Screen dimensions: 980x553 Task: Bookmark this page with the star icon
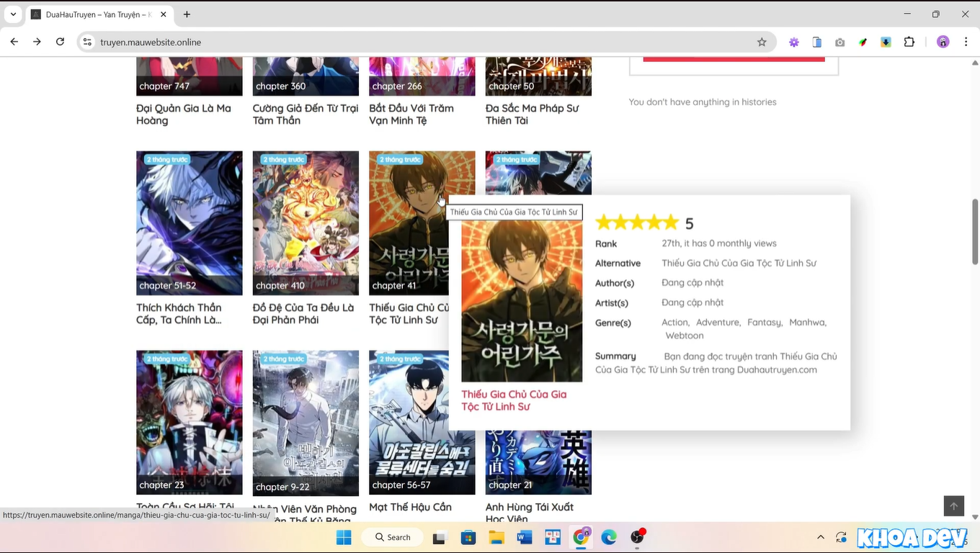coord(762,42)
